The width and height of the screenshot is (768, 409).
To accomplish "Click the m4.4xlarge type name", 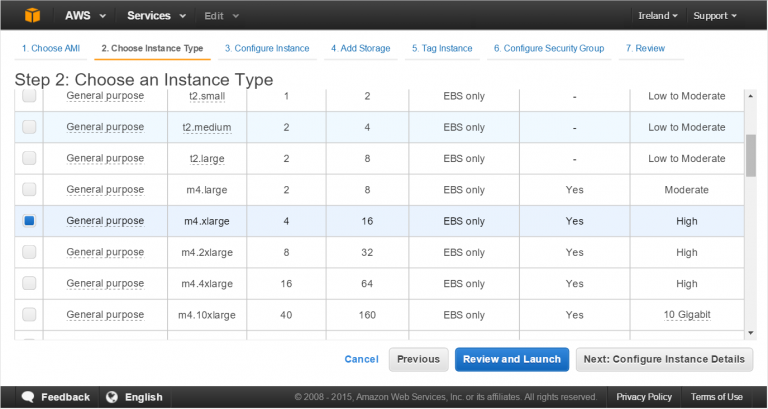I will (x=207, y=284).
